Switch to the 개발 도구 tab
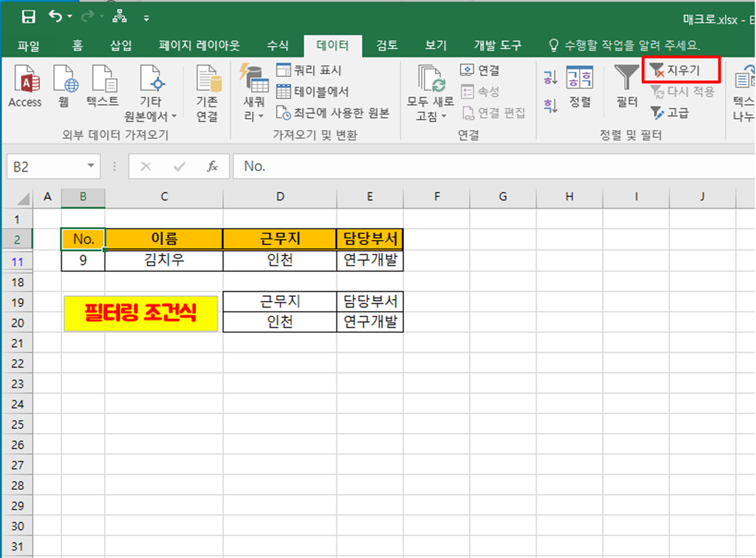This screenshot has width=756, height=558. point(498,46)
